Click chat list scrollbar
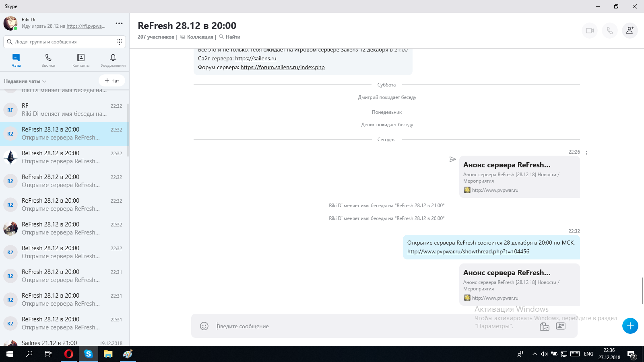644x362 pixels. (128, 130)
